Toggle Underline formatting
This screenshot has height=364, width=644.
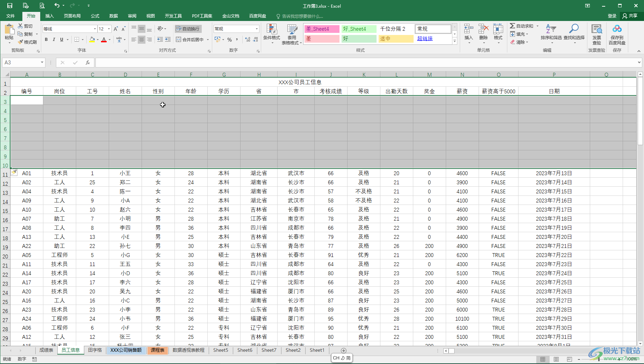coord(62,40)
